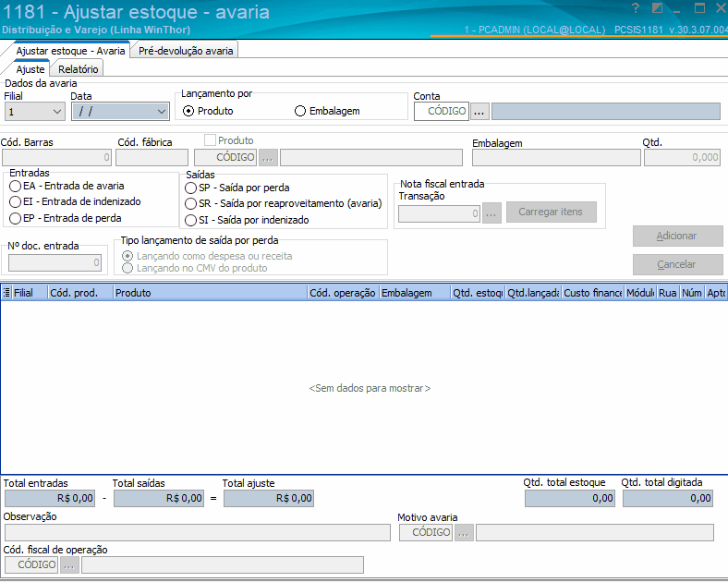Open the Data date picker dropdown
Image resolution: width=728 pixels, height=582 pixels.
pyautogui.click(x=161, y=112)
